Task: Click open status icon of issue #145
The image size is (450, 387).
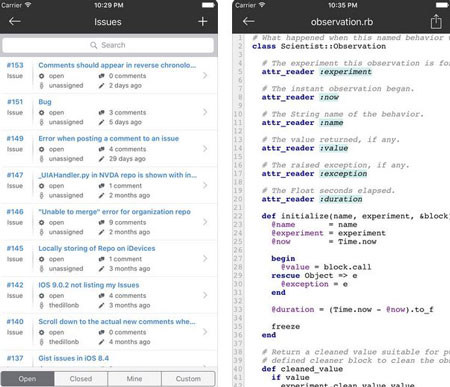Action: (42, 259)
